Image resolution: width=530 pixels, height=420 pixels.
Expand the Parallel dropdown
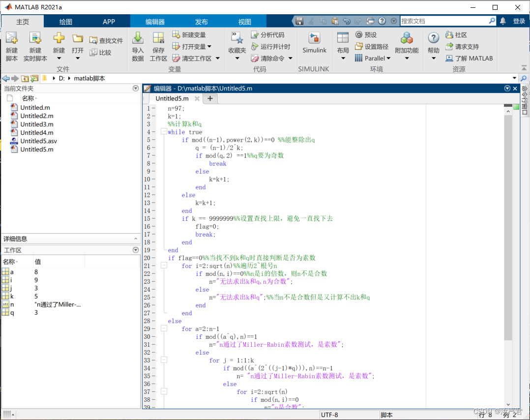(x=388, y=58)
